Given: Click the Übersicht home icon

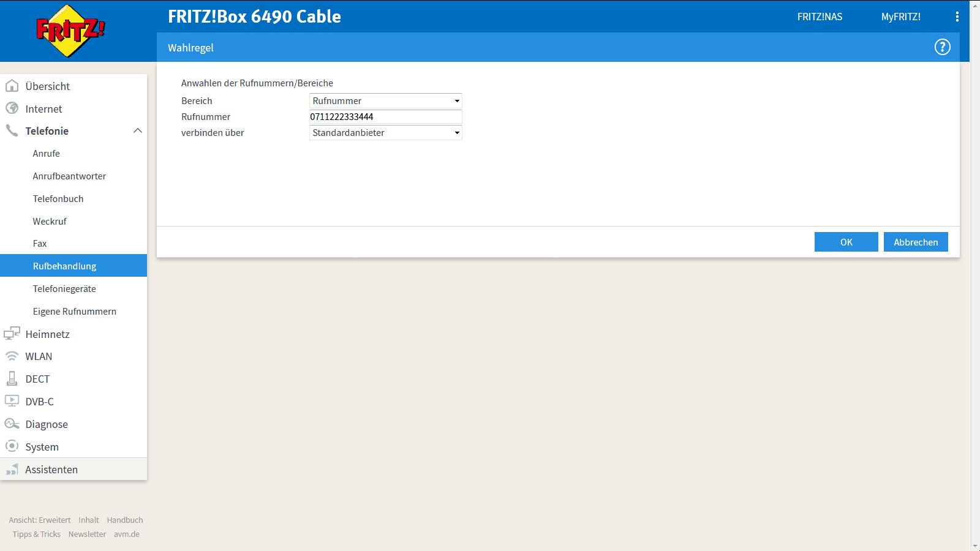Looking at the screenshot, I should click(x=12, y=86).
